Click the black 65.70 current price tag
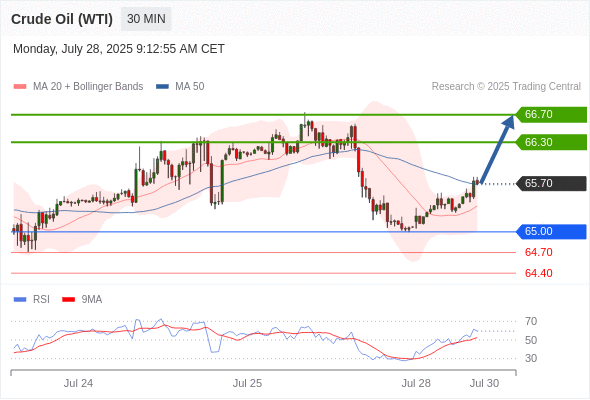The image size is (590, 400). (x=551, y=183)
